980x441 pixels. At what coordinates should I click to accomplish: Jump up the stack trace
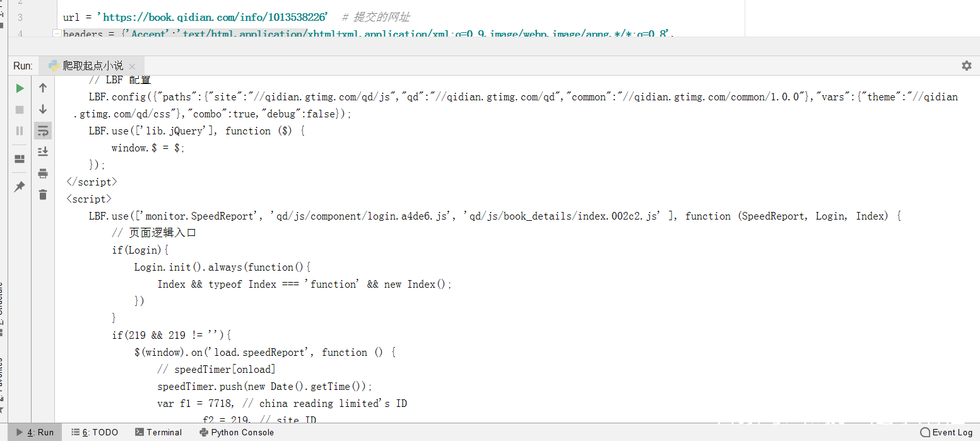42,88
